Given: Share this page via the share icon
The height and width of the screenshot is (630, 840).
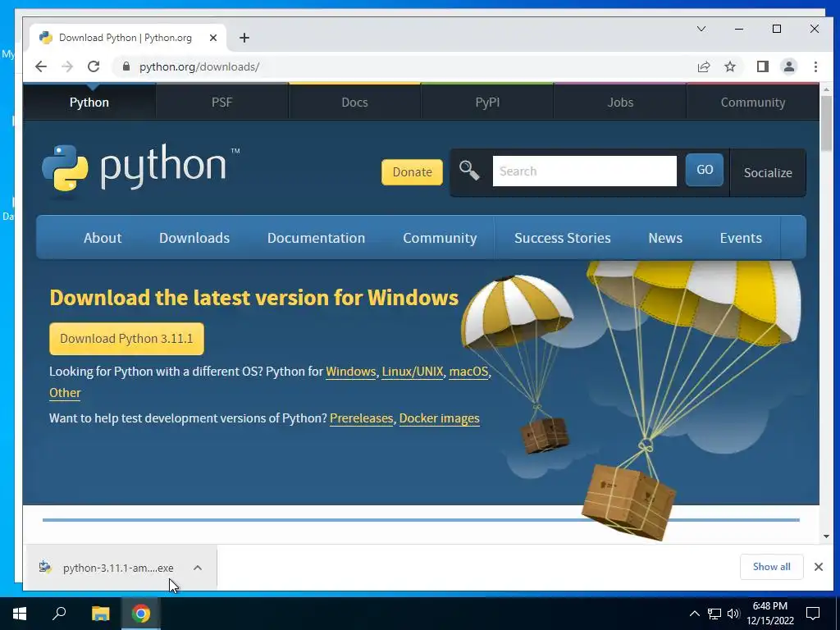Looking at the screenshot, I should point(704,66).
